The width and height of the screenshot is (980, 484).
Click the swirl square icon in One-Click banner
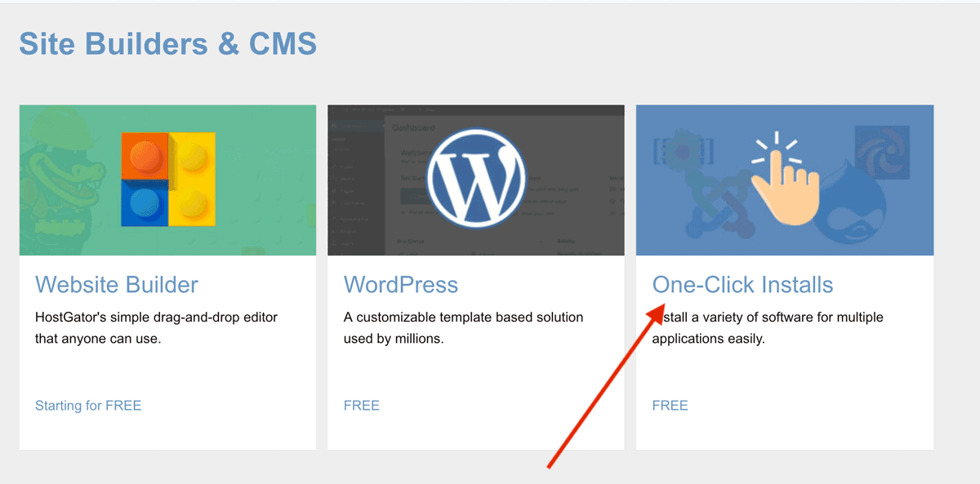click(x=882, y=152)
